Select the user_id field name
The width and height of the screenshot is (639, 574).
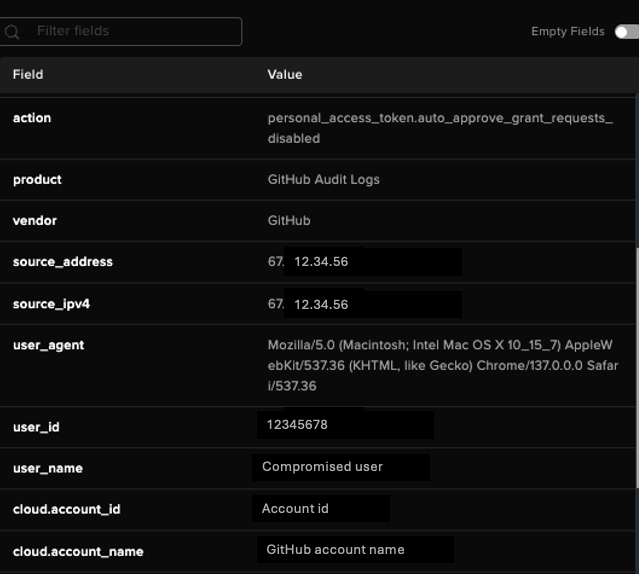coord(36,427)
